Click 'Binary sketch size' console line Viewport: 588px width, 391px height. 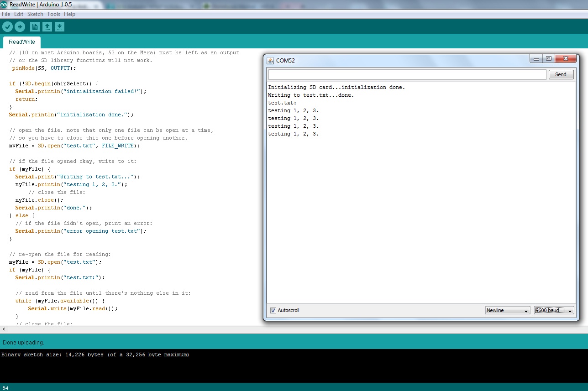tap(95, 355)
